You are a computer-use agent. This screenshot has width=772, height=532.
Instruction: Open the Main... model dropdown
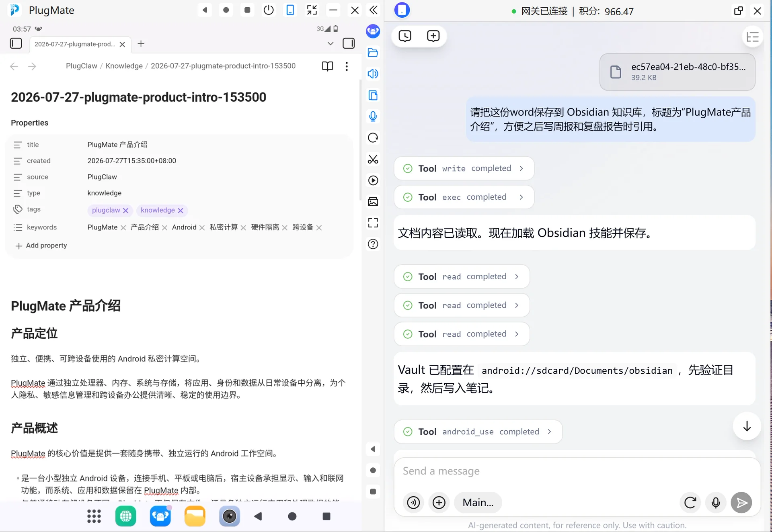(x=478, y=503)
